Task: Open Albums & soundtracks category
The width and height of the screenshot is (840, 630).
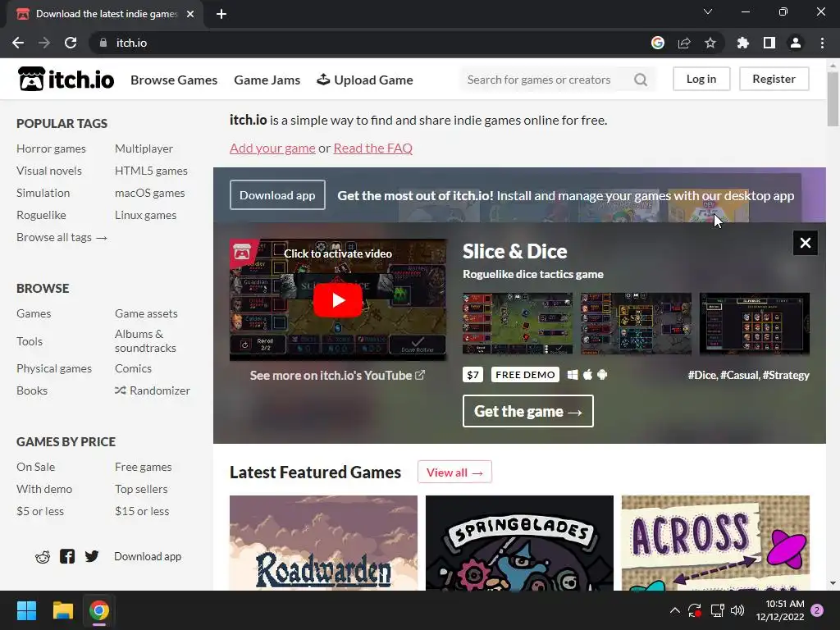Action: click(x=146, y=340)
